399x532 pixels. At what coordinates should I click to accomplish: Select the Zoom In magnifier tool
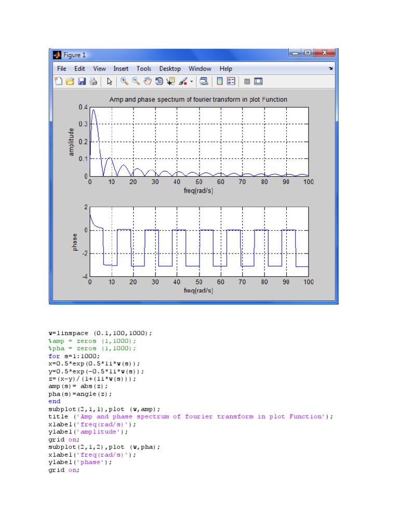(x=125, y=81)
